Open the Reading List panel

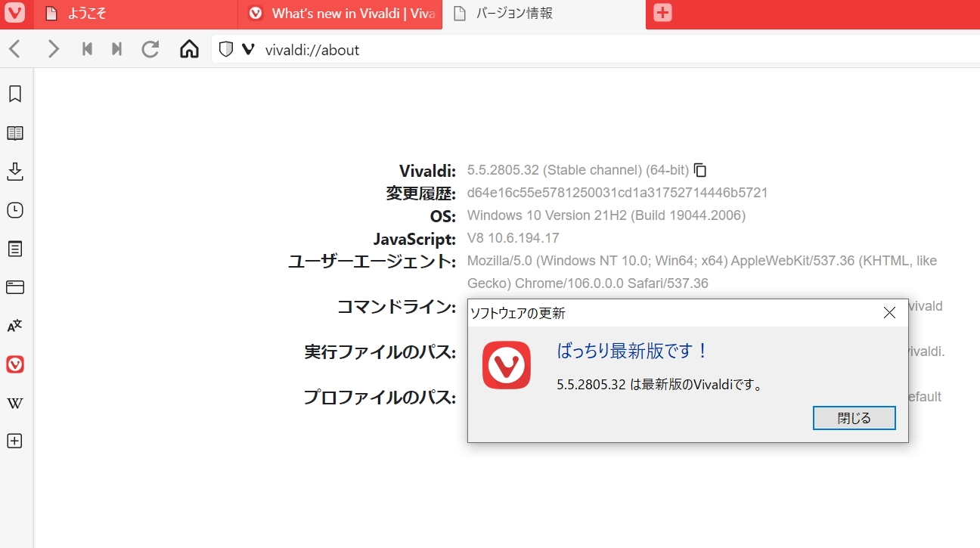coord(15,132)
